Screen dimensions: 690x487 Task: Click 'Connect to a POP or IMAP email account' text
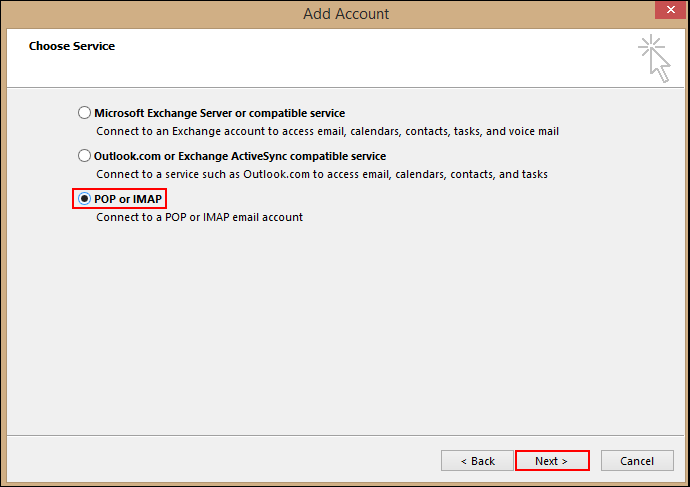coord(199,217)
